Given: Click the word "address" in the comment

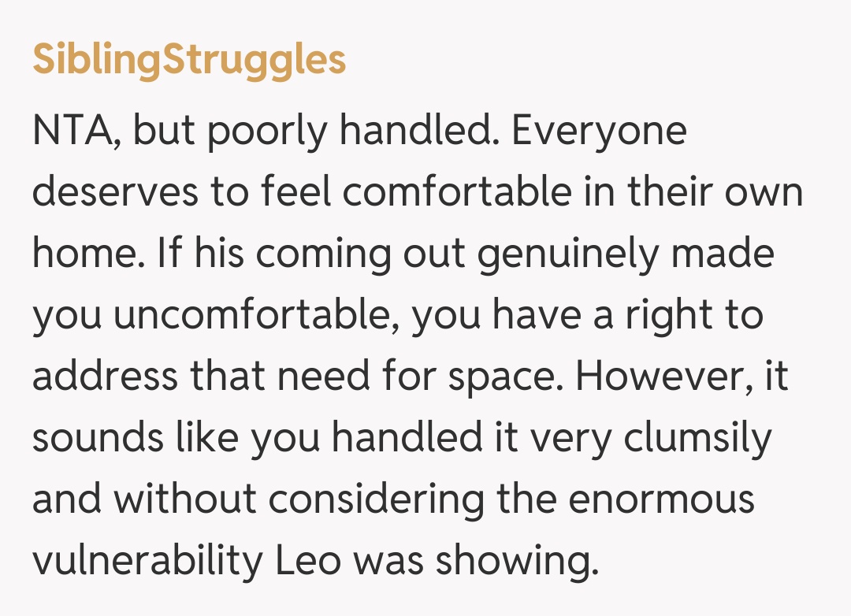Looking at the screenshot, I should click(x=105, y=377).
